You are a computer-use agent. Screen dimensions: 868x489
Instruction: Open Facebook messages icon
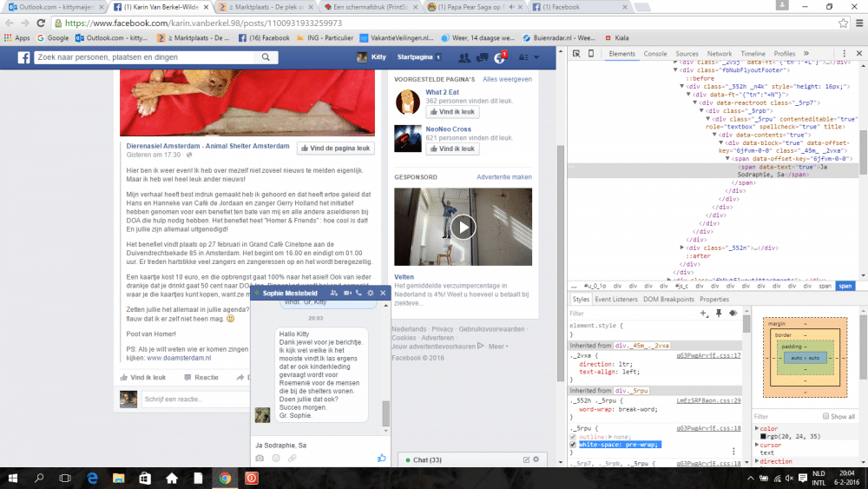pyautogui.click(x=482, y=57)
